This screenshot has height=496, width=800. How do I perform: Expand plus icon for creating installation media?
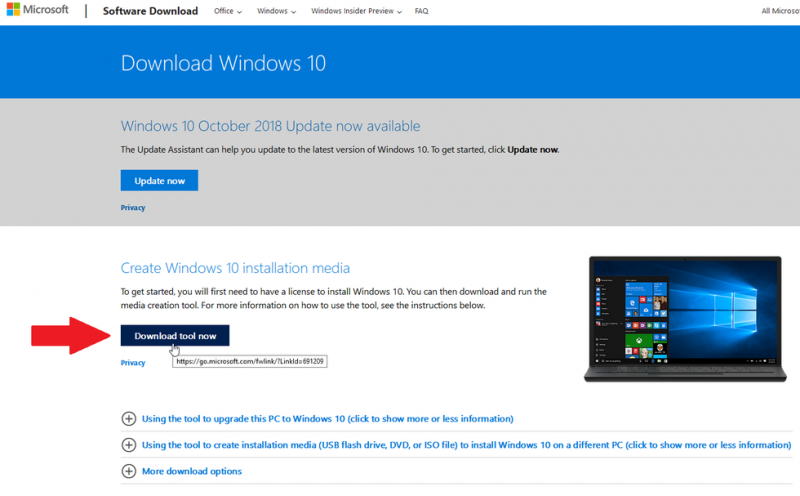(x=129, y=445)
